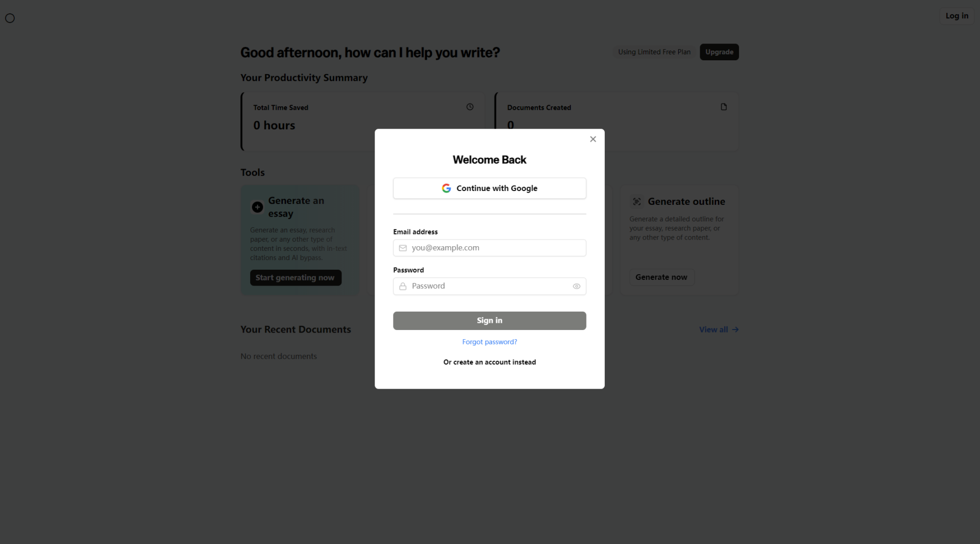980x544 pixels.
Task: Click the lock icon in password field
Action: [x=403, y=287]
